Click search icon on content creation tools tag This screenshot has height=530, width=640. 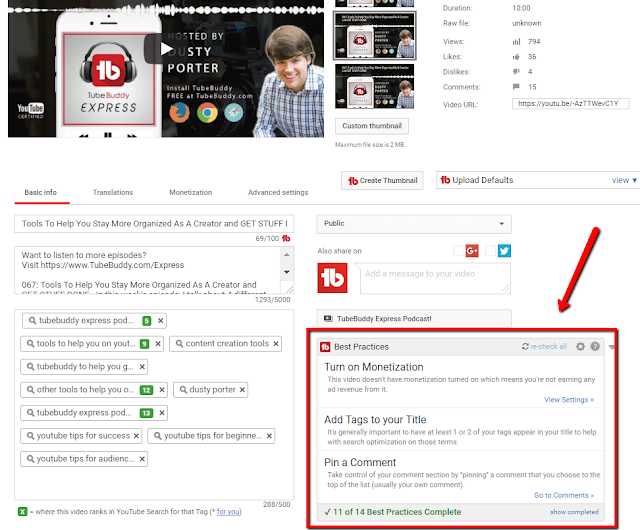pyautogui.click(x=179, y=344)
